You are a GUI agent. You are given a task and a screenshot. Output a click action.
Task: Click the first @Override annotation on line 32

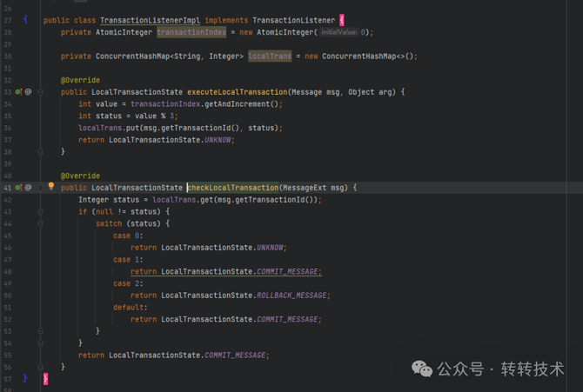tap(80, 80)
